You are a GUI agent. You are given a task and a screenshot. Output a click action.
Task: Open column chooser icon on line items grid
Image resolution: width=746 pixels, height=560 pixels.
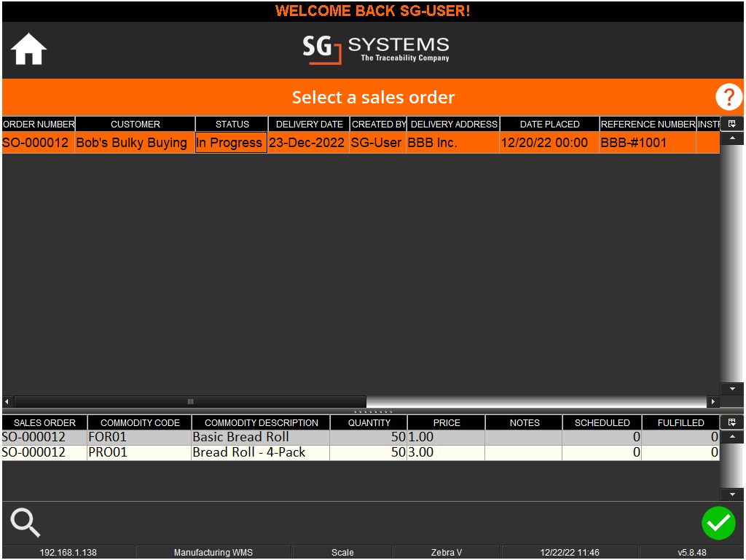coord(732,422)
